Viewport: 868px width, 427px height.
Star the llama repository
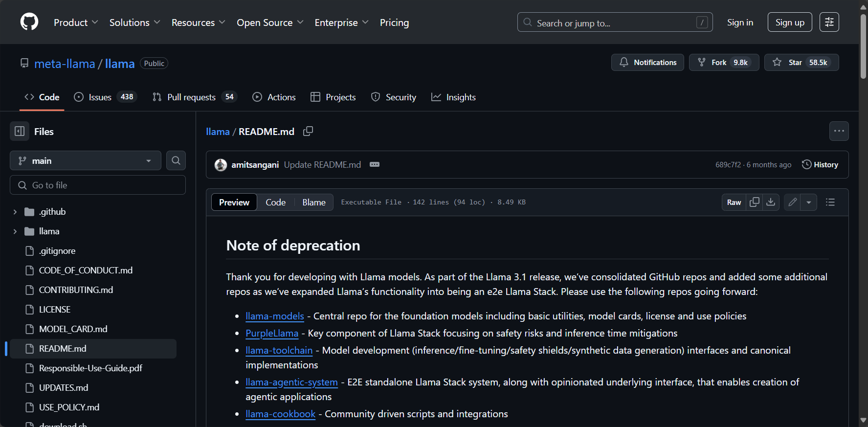[x=801, y=63]
